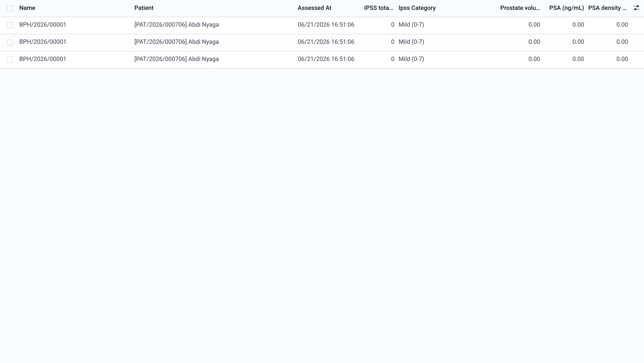Click the first row's Mild (0-7) category
The width and height of the screenshot is (644, 363).
pos(411,25)
